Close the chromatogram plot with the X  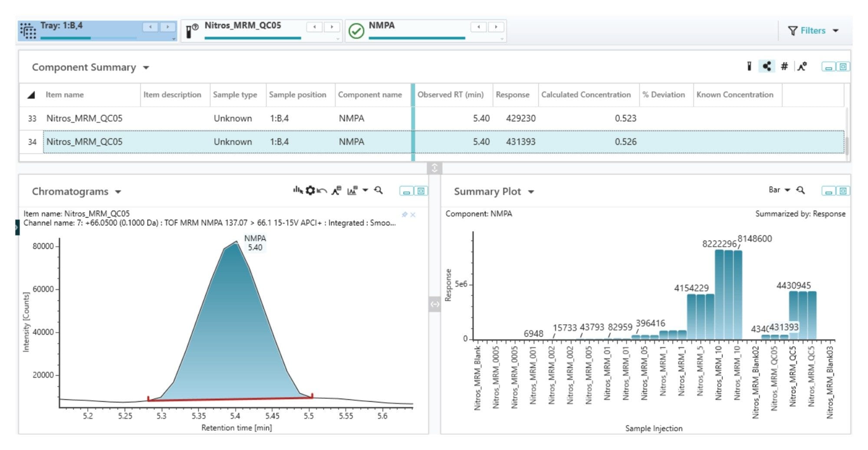pyautogui.click(x=413, y=215)
